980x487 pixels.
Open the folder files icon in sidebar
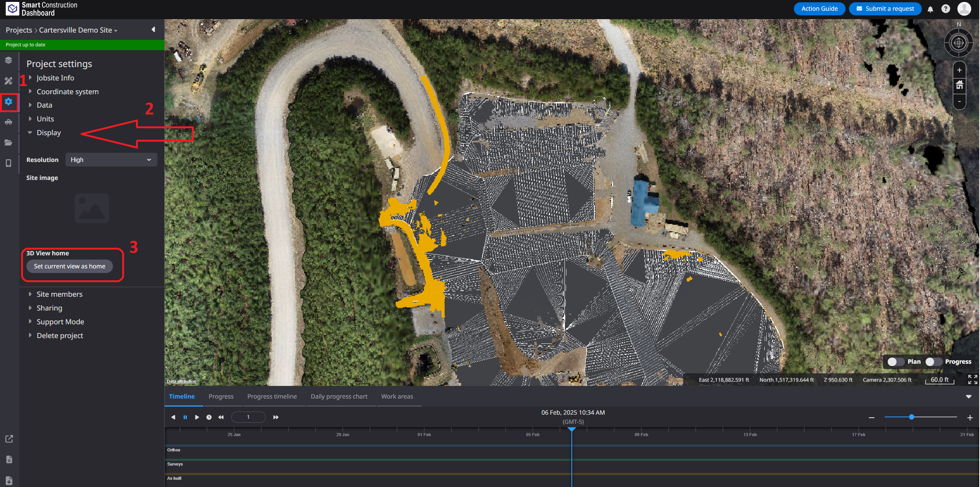[8, 143]
